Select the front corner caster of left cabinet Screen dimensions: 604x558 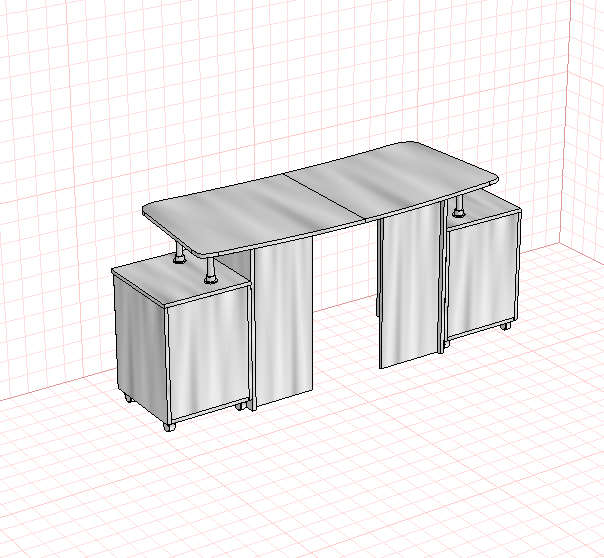click(x=169, y=427)
